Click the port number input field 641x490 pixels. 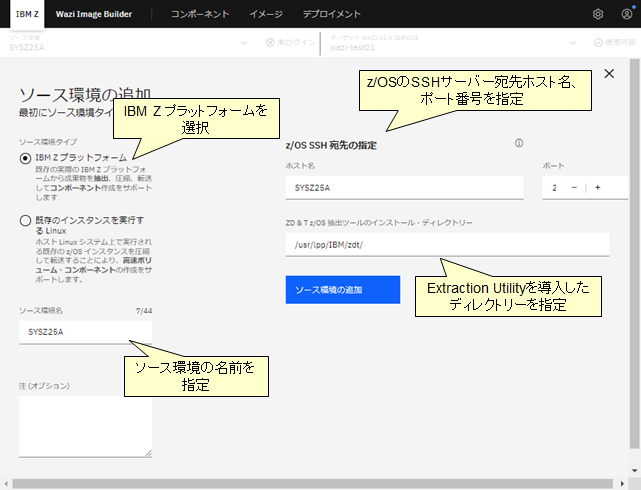pyautogui.click(x=555, y=188)
